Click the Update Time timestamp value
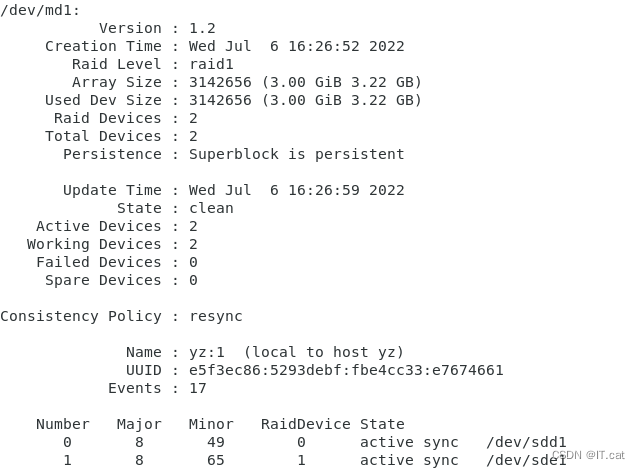This screenshot has height=469, width=640. [297, 190]
